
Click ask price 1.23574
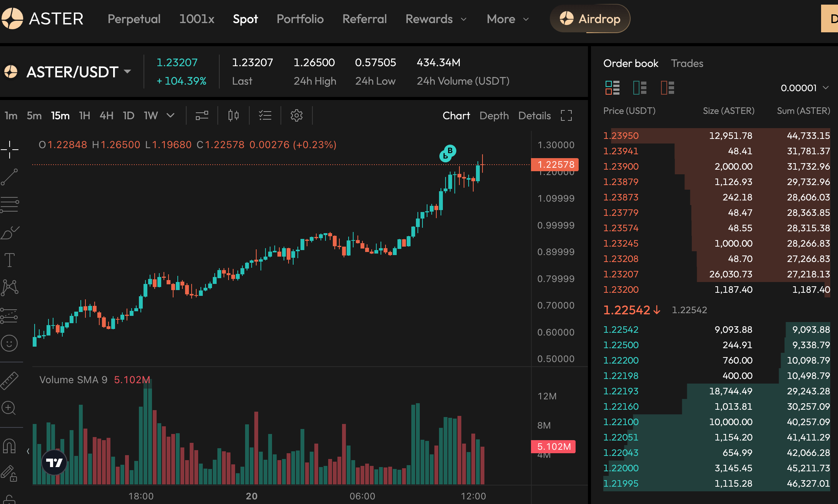tap(621, 228)
